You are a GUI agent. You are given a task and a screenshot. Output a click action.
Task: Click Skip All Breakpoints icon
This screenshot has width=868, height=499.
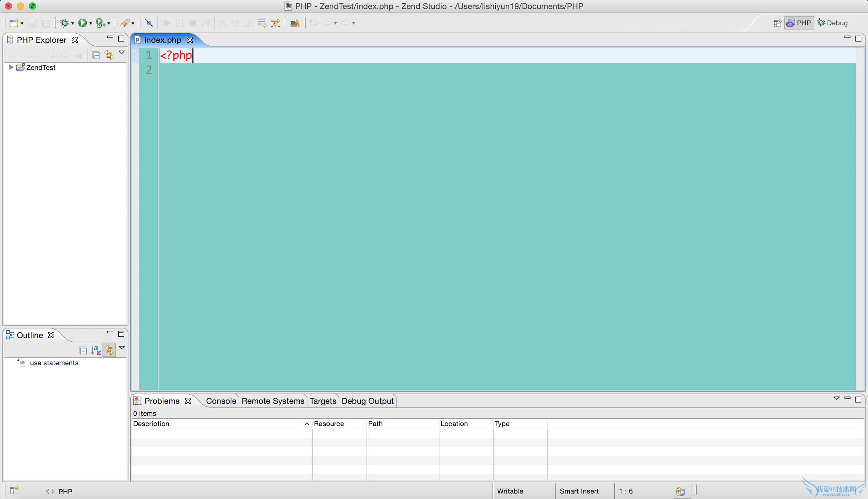(149, 23)
